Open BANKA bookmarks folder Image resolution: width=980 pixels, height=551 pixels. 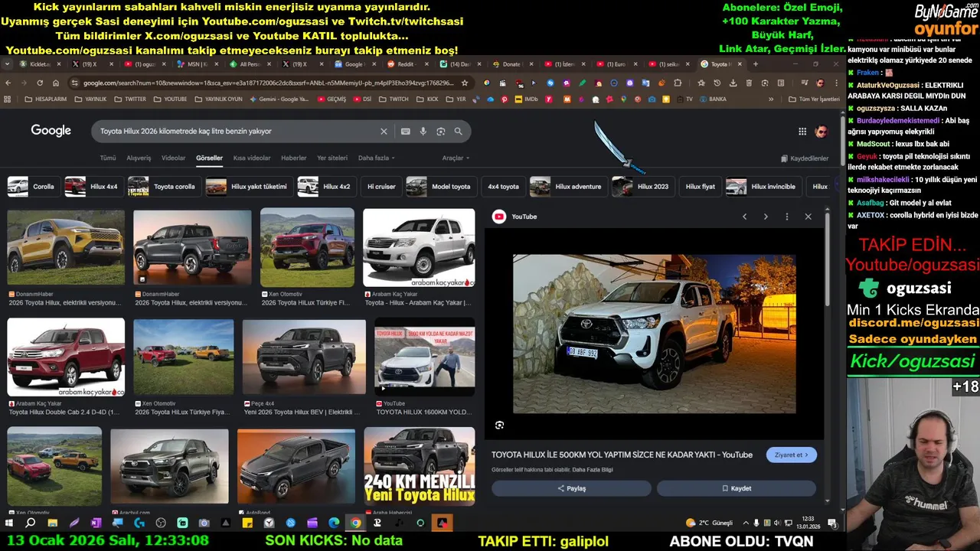pos(712,99)
